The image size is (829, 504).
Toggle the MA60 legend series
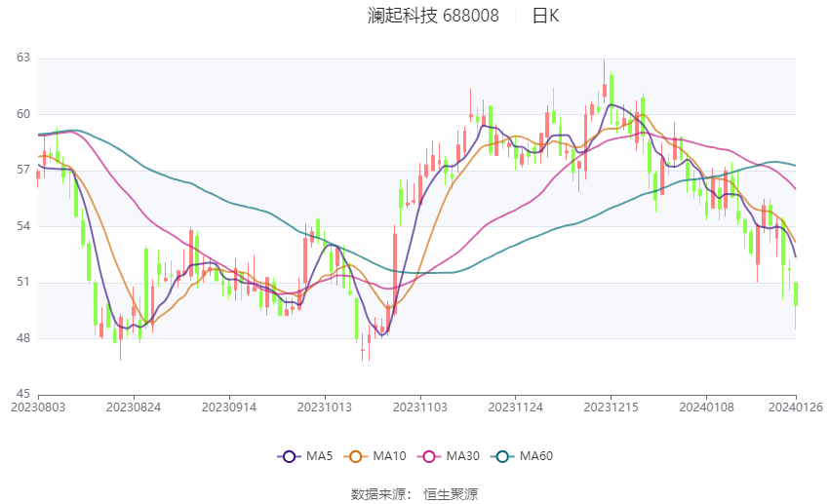coord(522,456)
